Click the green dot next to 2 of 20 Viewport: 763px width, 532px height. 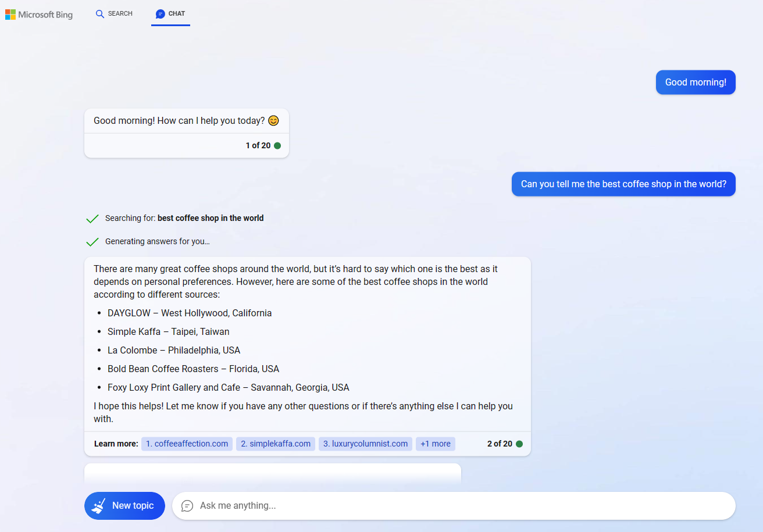pyautogui.click(x=519, y=444)
